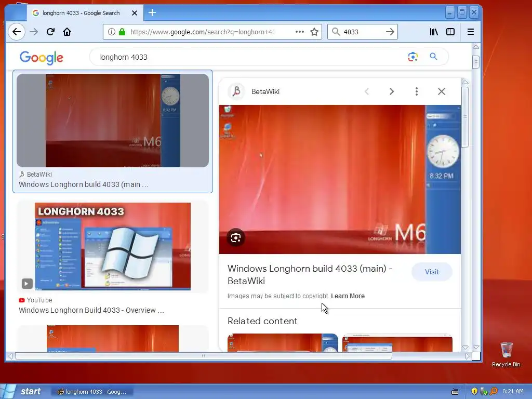The width and height of the screenshot is (532, 399).
Task: Reload the page with the refresh icon
Action: 50,32
